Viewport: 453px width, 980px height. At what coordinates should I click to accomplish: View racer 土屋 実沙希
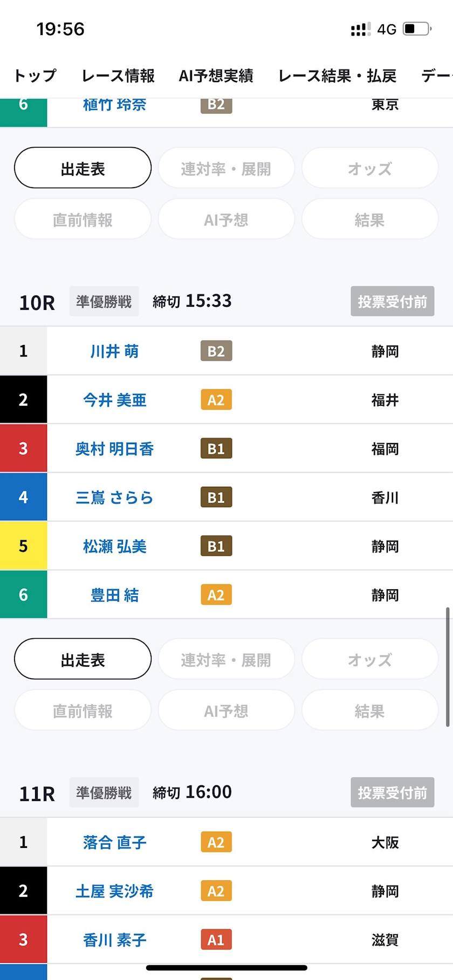[x=114, y=891]
